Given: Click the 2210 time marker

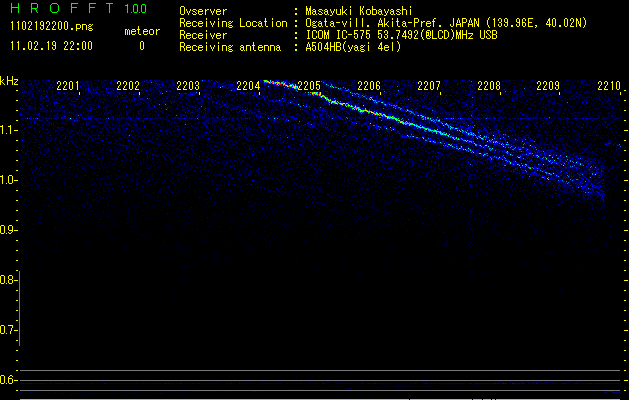Looking at the screenshot, I should (609, 86).
